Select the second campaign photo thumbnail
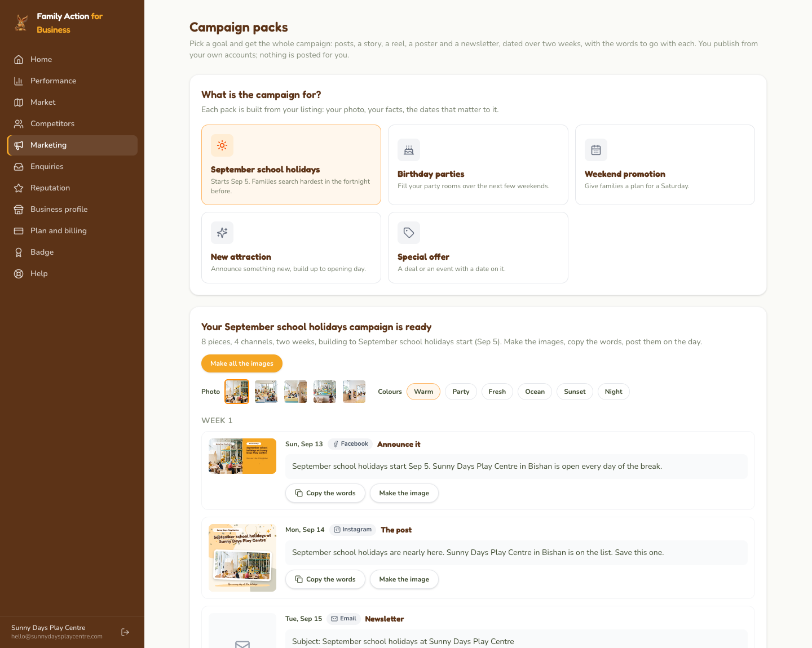 (266, 392)
